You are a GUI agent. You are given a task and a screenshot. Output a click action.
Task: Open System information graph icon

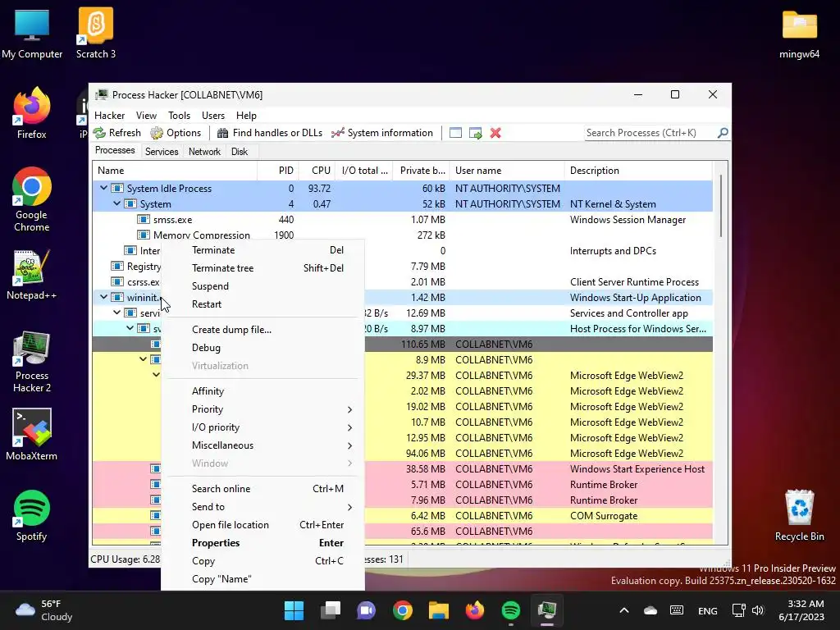(337, 133)
